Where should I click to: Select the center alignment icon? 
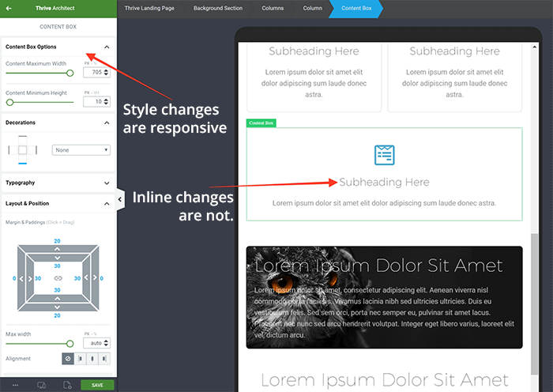[92, 359]
